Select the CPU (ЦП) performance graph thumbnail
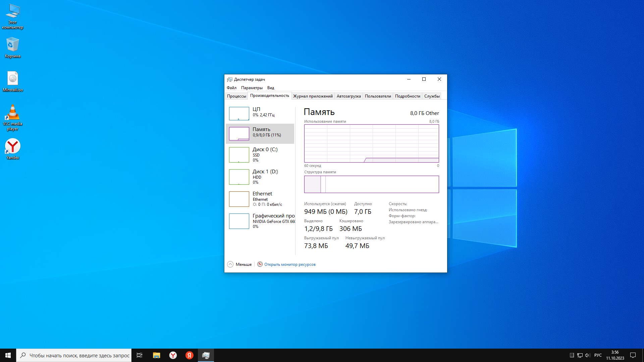The image size is (644, 362). (x=239, y=114)
